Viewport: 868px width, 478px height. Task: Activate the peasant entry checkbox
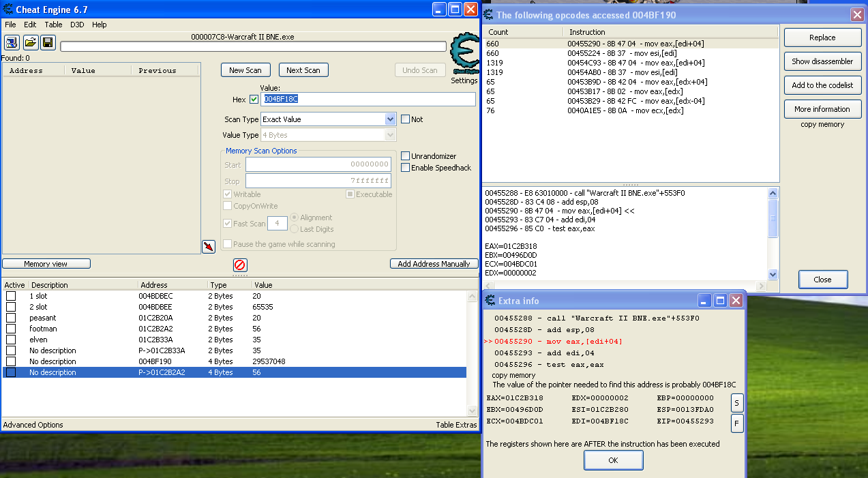11,318
